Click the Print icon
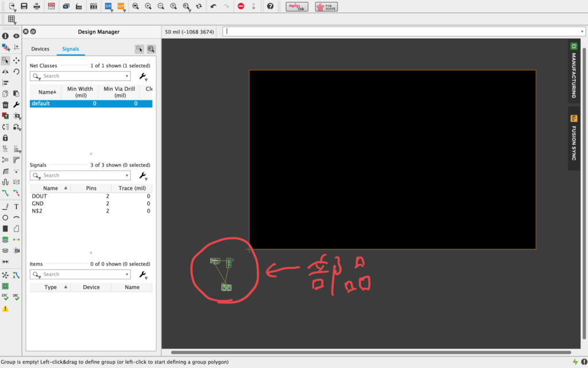The width and height of the screenshot is (588, 368). 37,6
